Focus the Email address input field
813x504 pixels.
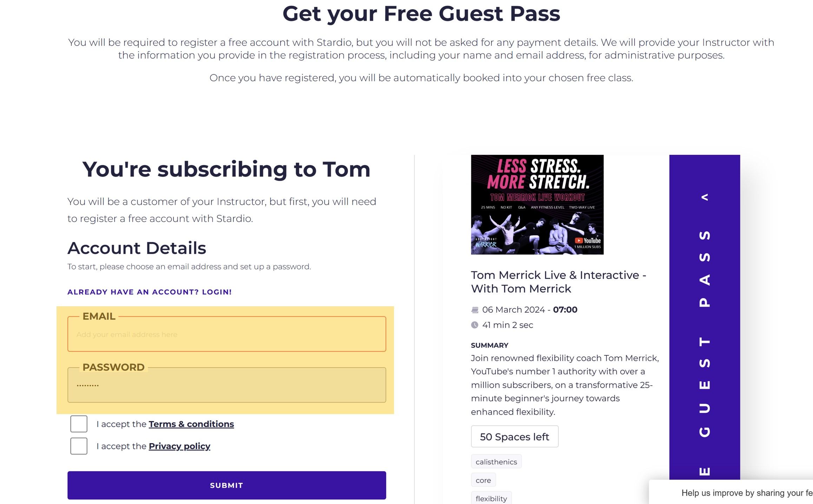[x=227, y=334]
